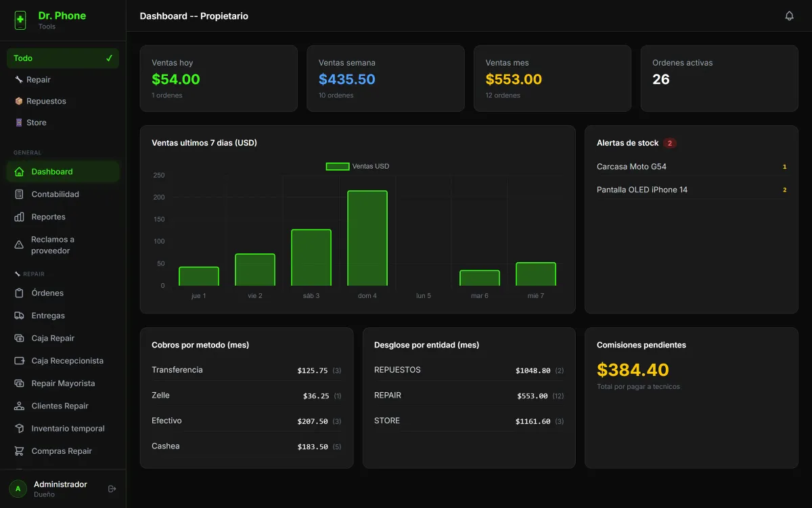Click the Ventas semana card
Viewport: 812px width, 508px height.
pyautogui.click(x=386, y=79)
